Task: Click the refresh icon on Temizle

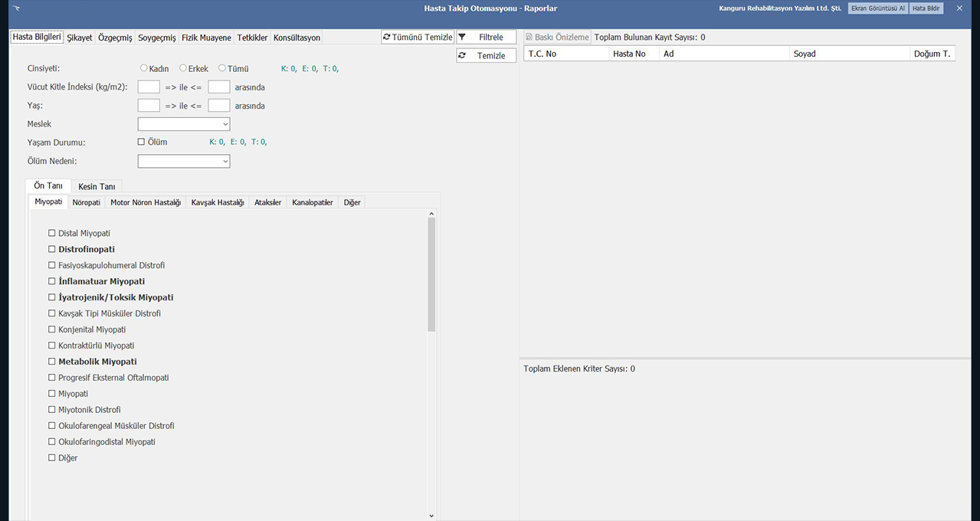Action: pyautogui.click(x=462, y=55)
